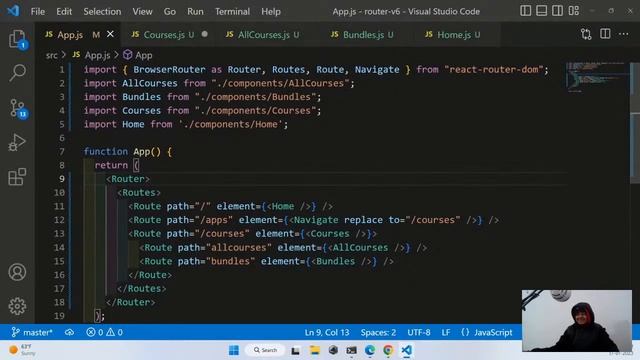Click the taskbar Search box
This screenshot has height=360, width=640.
click(x=264, y=350)
